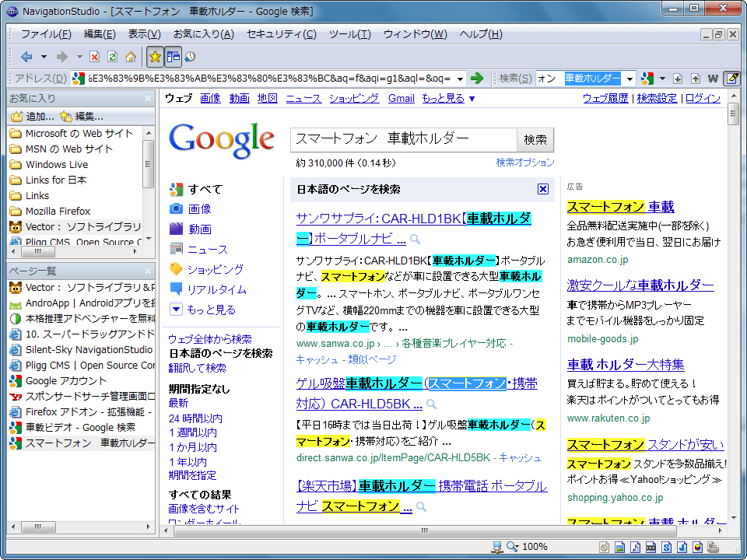Toggle video playback icon in status bar
This screenshot has height=560, width=747.
point(651,547)
